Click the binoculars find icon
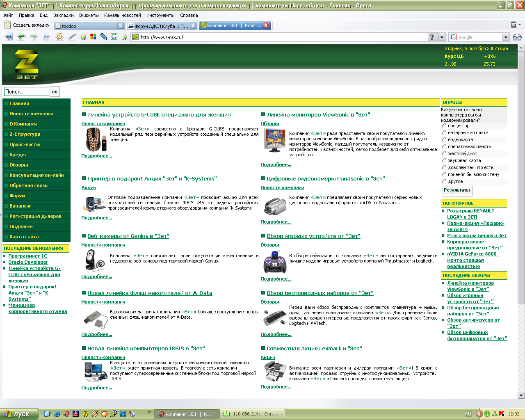The image size is (525, 420). [517, 37]
